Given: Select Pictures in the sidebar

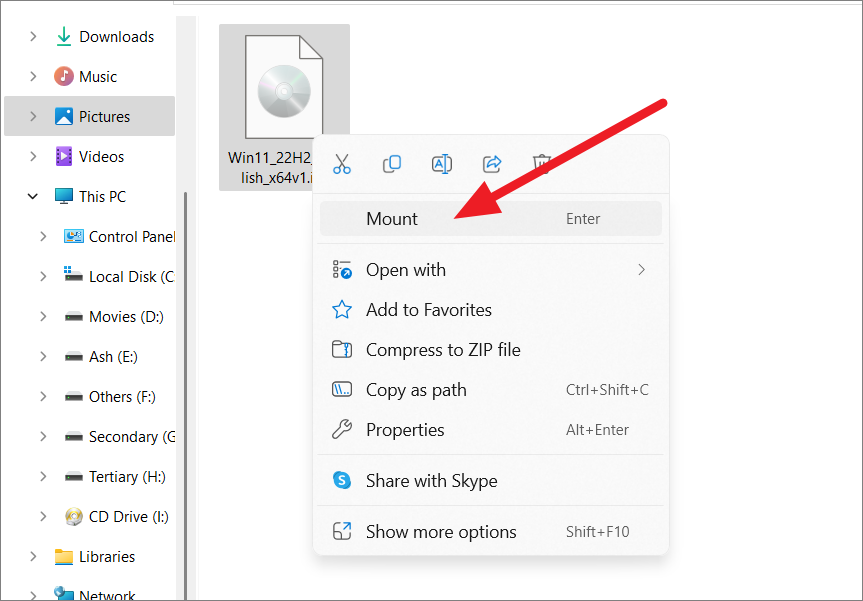Looking at the screenshot, I should pos(89,116).
